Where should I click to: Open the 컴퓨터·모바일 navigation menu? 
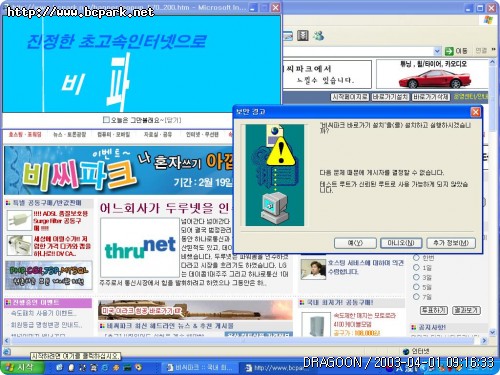114,134
